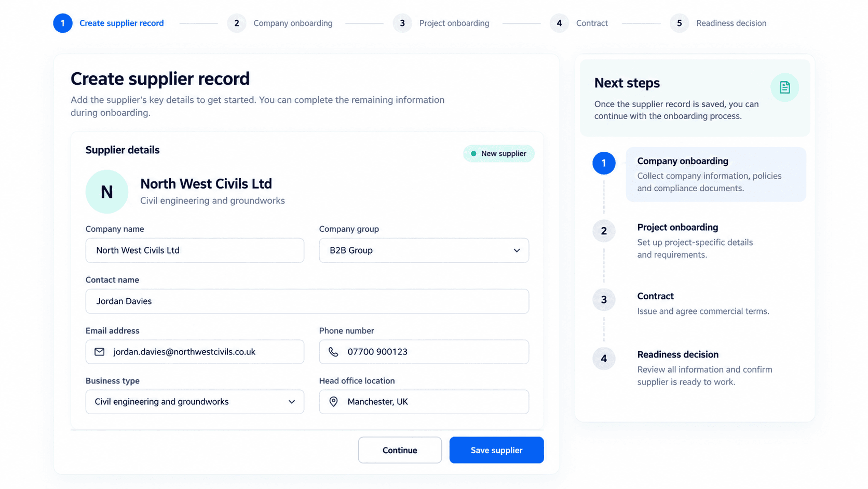Click the New supplier status badge
Screen dimensions: 868x489
(x=498, y=153)
